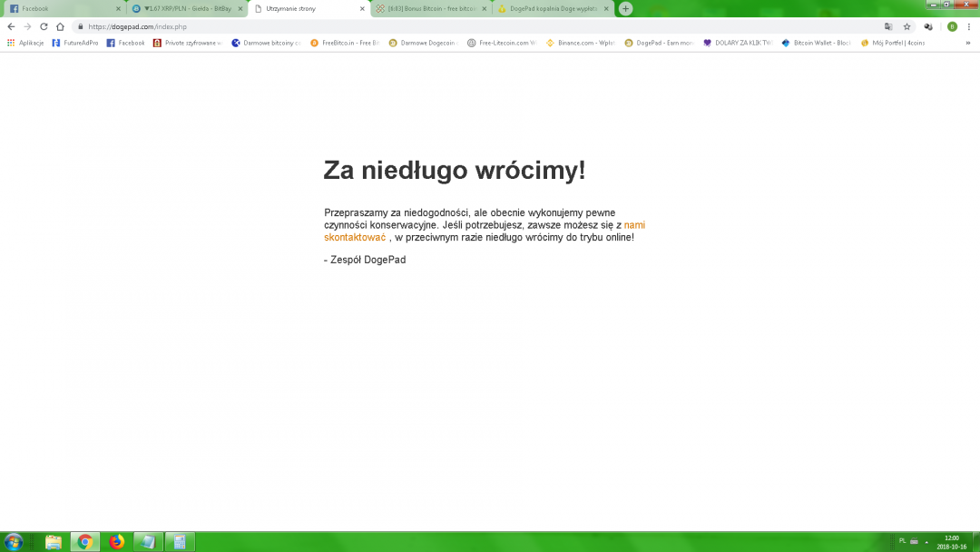Switch to the Bonus Bitcoin tab
980x552 pixels.
(x=426, y=8)
